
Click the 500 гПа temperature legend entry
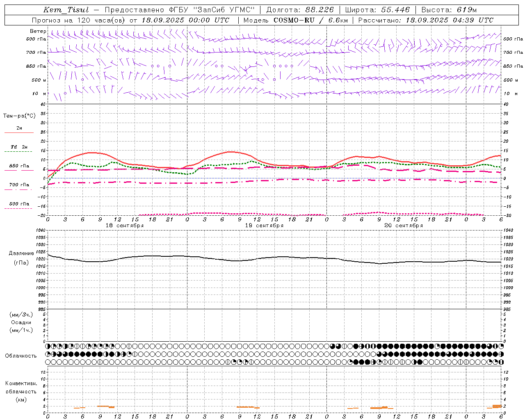click(19, 204)
